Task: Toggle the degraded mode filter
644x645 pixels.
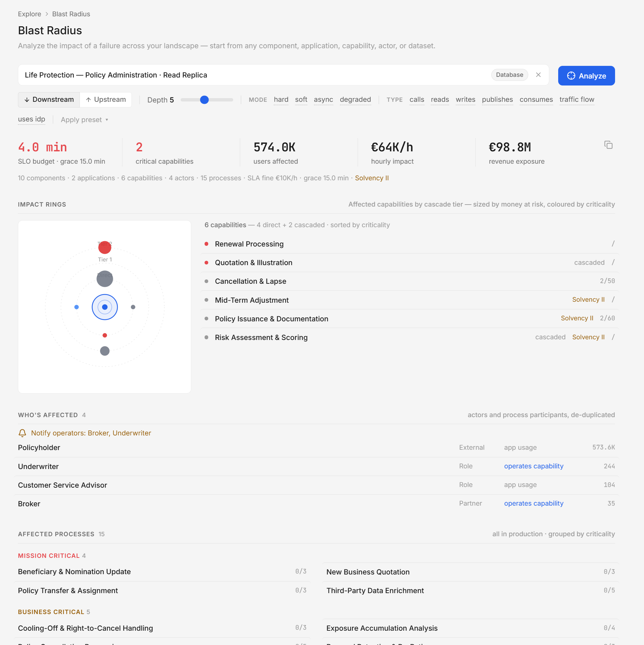Action: 355,99
